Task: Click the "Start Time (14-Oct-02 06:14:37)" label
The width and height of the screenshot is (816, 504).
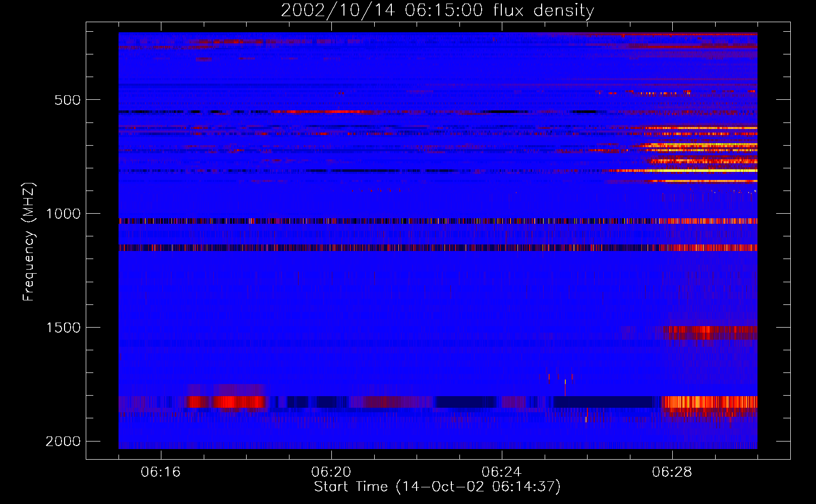Action: point(437,487)
